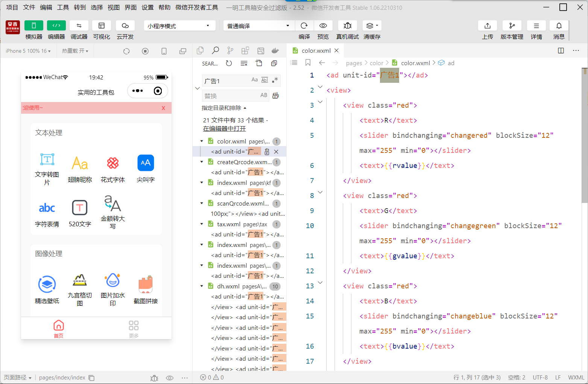Clear search results list icon
Image resolution: width=588 pixels, height=384 pixels.
244,63
